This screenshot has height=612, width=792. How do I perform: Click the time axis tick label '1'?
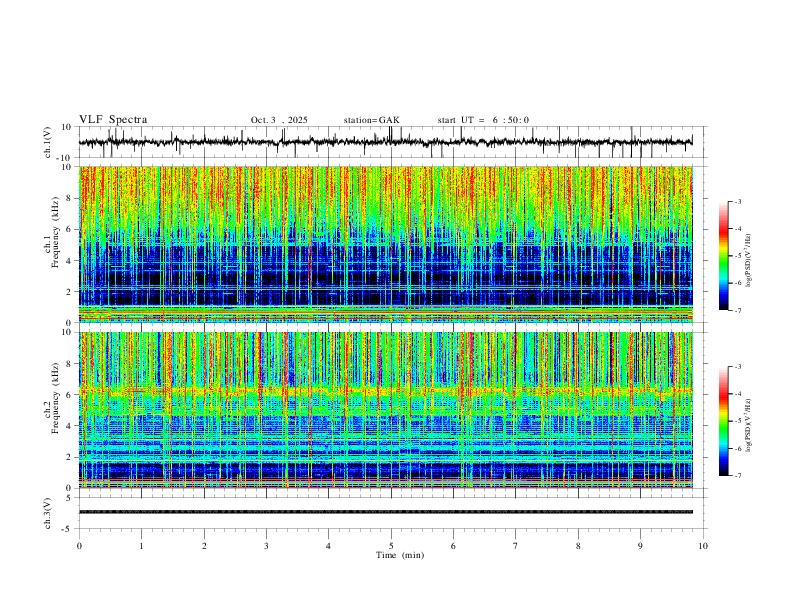[141, 546]
